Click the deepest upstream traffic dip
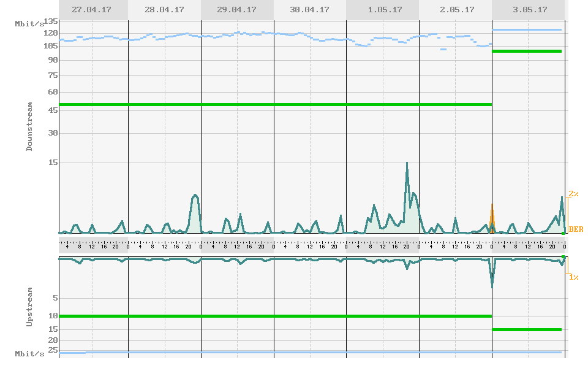Screen dimensions: 588x368 (492, 285)
